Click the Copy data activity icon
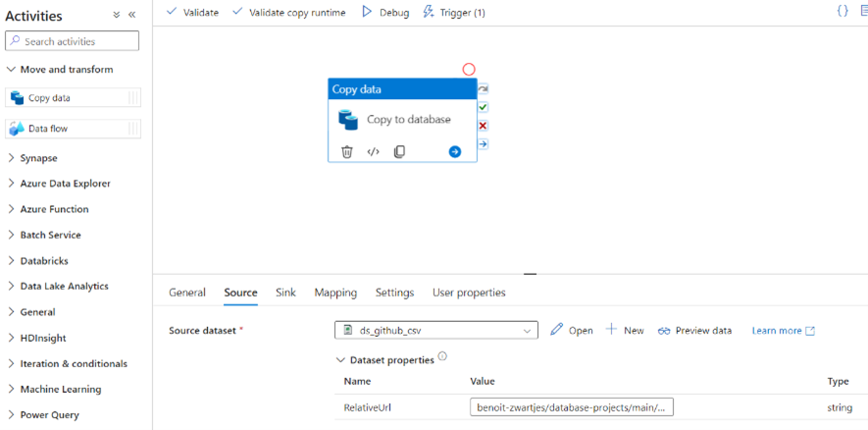 (x=17, y=98)
